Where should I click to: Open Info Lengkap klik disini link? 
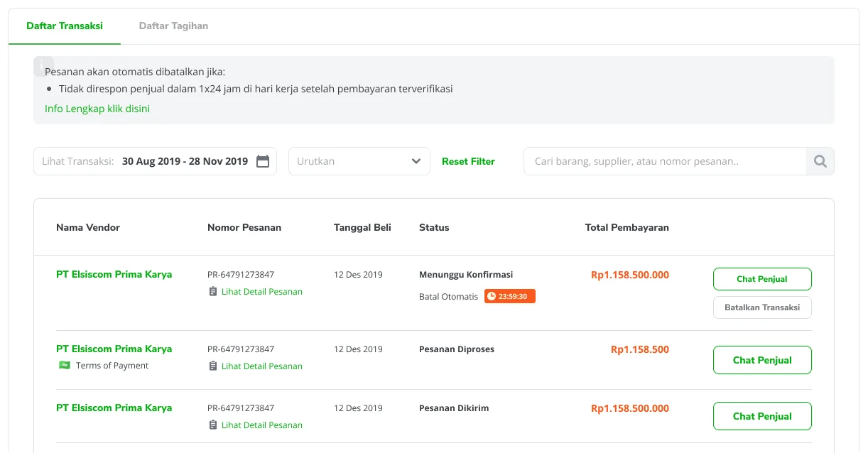97,109
